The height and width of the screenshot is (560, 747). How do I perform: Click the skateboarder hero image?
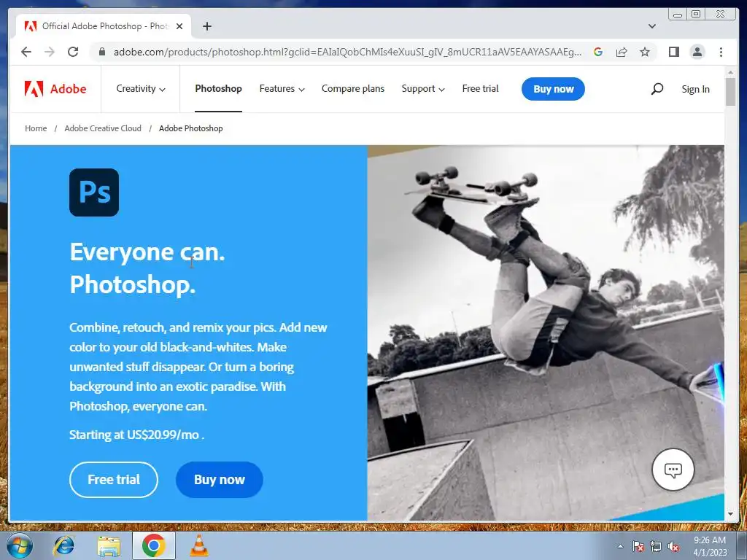(x=546, y=332)
